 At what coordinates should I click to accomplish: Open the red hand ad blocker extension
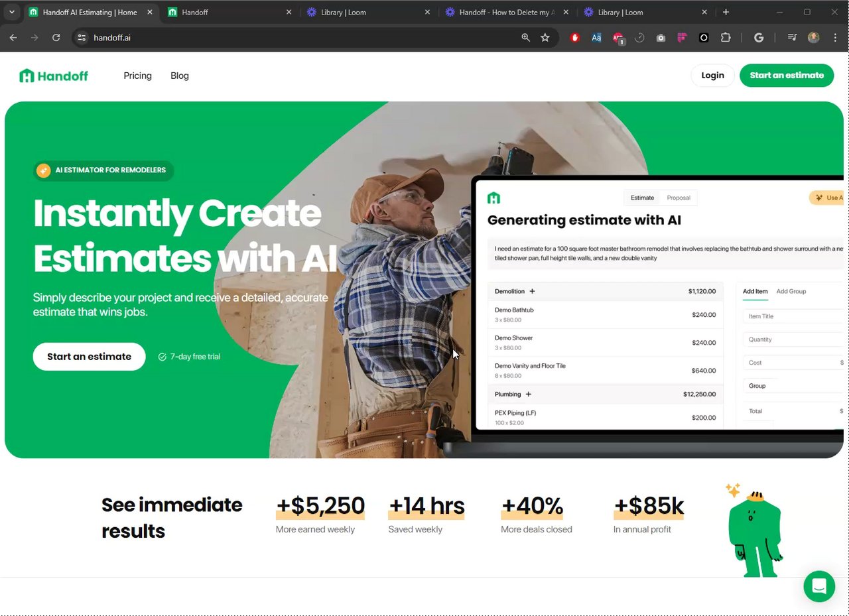click(x=575, y=38)
